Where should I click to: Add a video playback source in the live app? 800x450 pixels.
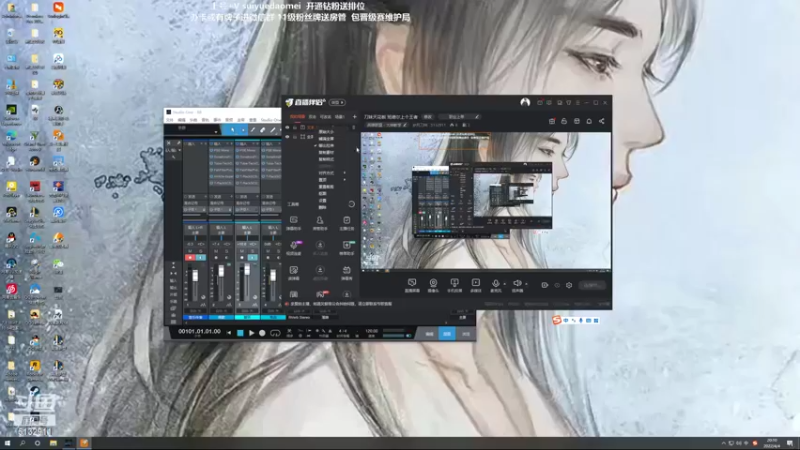click(x=476, y=285)
